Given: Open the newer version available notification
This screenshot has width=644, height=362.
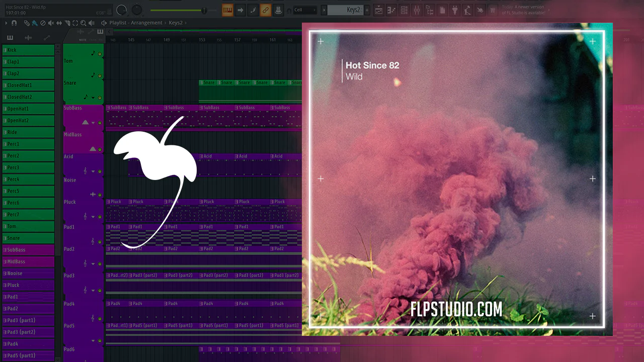Looking at the screenshot, I should pos(523,10).
